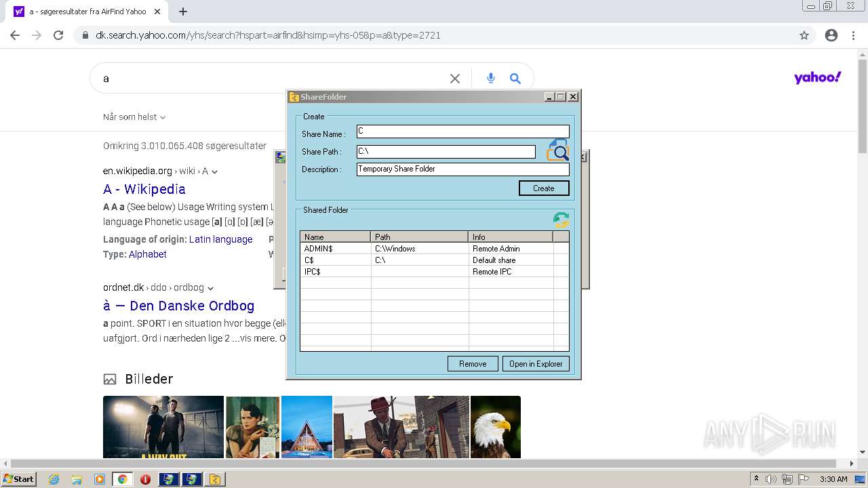Click the Open in Explorer button
868x488 pixels.
pyautogui.click(x=536, y=364)
